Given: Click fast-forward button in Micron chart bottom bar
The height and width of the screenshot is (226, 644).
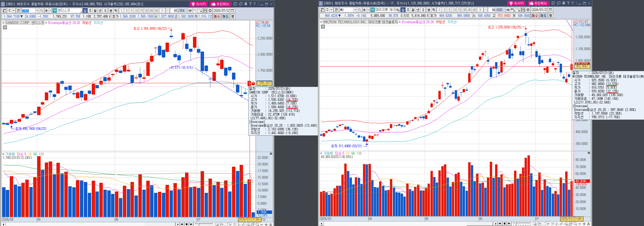Looking at the screenshot, I should (509, 224).
